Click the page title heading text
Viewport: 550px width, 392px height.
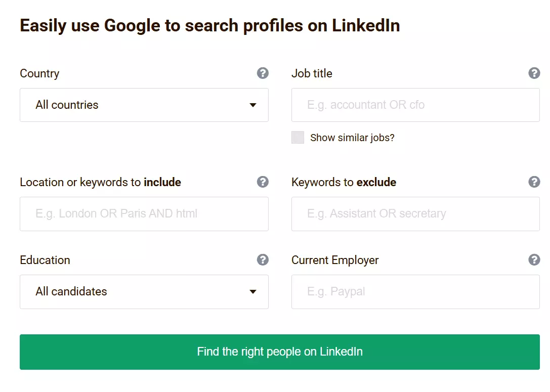pyautogui.click(x=209, y=25)
